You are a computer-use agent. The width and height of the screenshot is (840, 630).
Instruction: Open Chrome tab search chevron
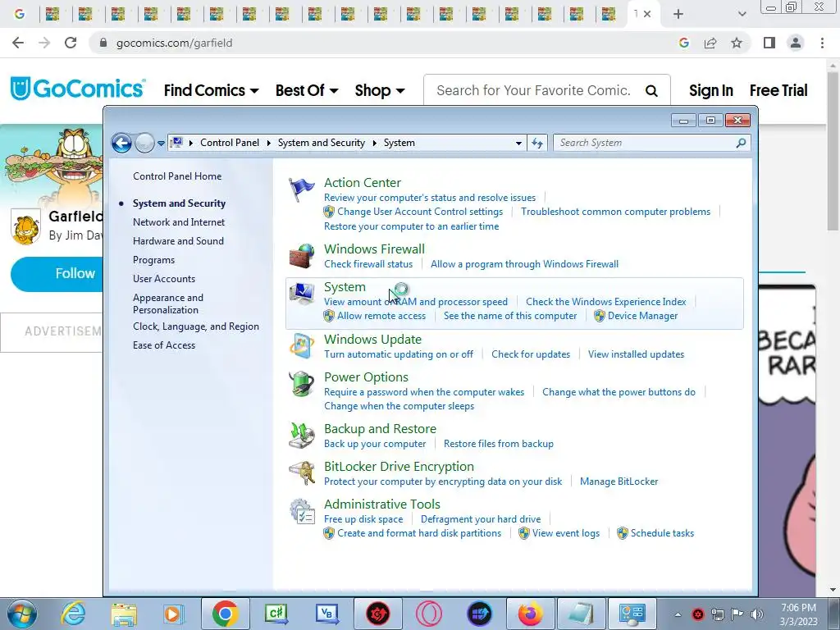[742, 14]
